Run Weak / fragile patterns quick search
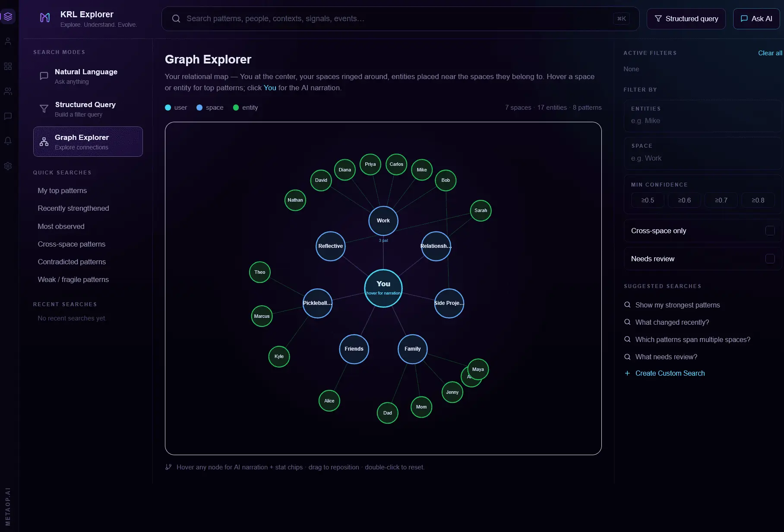Image resolution: width=784 pixels, height=532 pixels. point(73,279)
